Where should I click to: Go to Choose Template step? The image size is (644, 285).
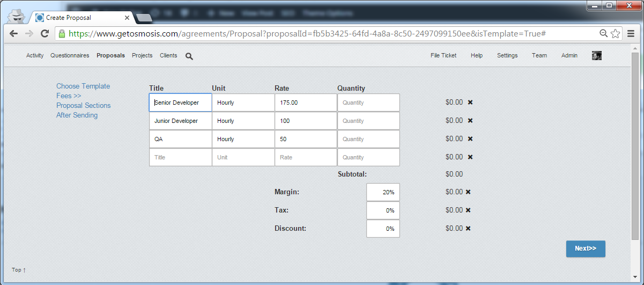(83, 86)
